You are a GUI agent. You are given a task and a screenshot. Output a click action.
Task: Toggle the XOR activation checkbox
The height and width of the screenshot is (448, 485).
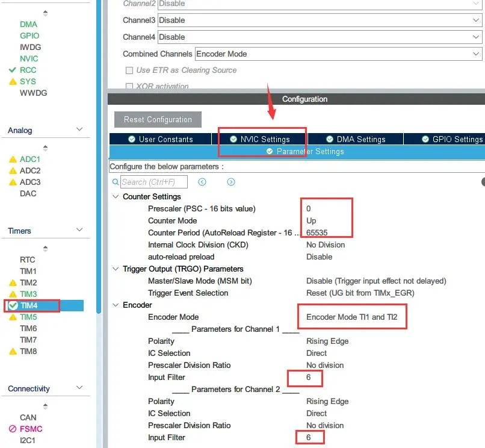point(129,87)
